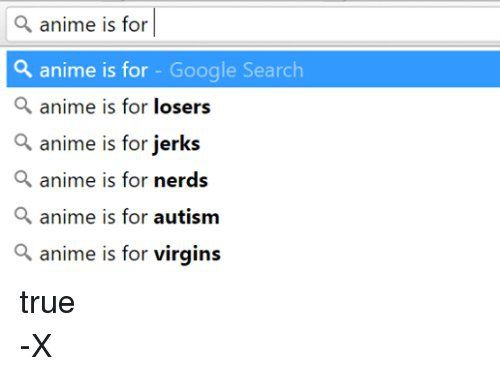
Task: Click the '- Google Search' label in blue row
Action: tap(229, 71)
